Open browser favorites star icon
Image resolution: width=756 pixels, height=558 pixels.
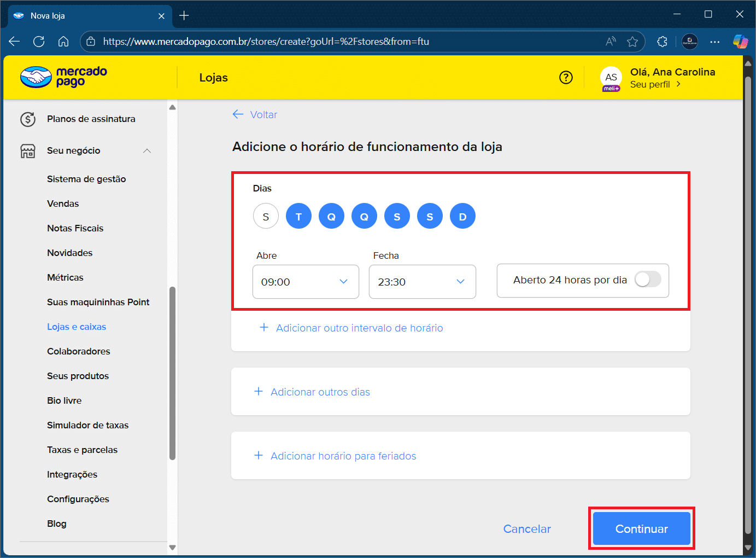coord(632,41)
